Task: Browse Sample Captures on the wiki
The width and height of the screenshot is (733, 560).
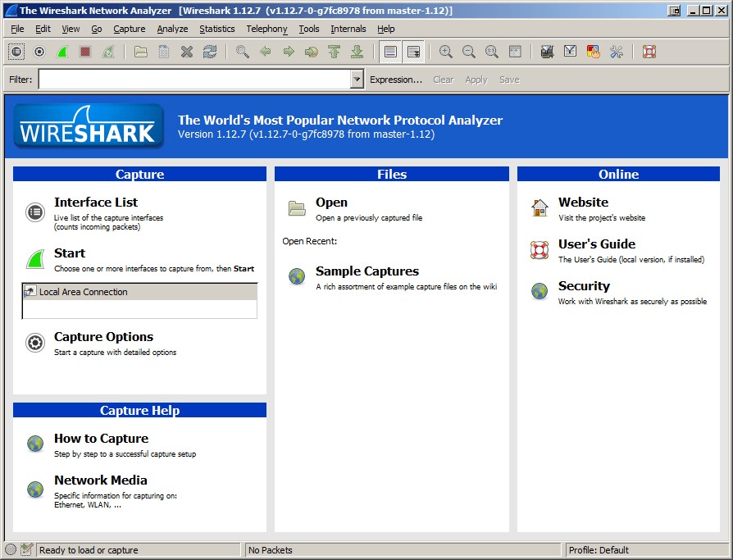Action: 367,271
